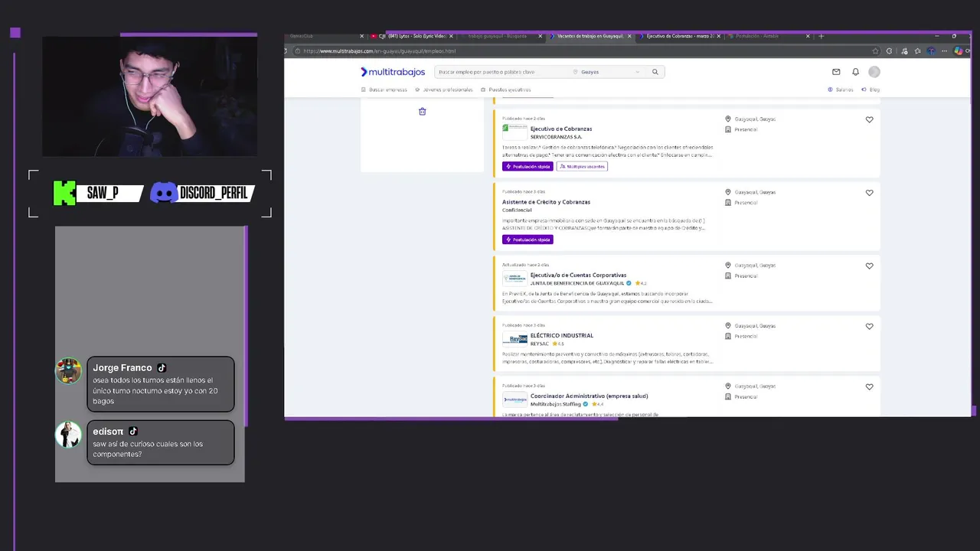
Task: Open a new browser tab
Action: [822, 36]
